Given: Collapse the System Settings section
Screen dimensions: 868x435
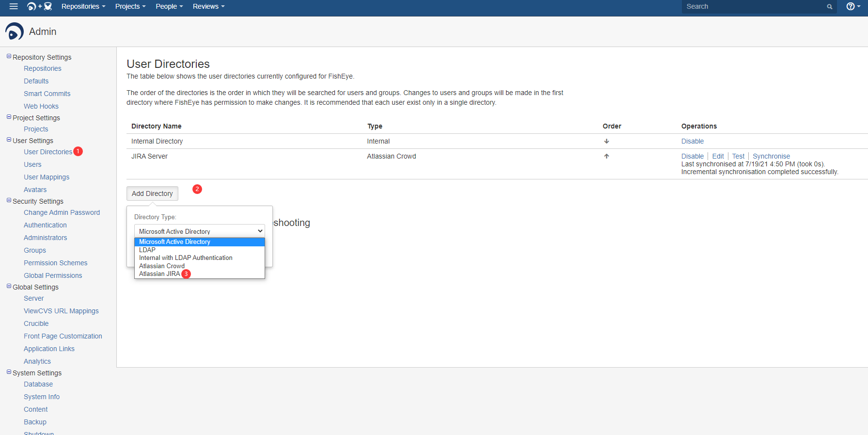Looking at the screenshot, I should click(x=9, y=372).
